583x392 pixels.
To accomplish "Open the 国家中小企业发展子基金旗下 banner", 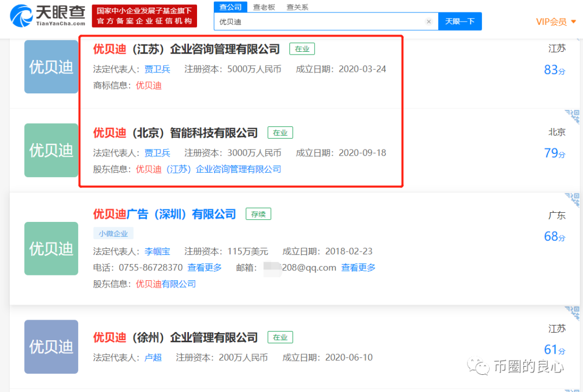I will pyautogui.click(x=144, y=16).
